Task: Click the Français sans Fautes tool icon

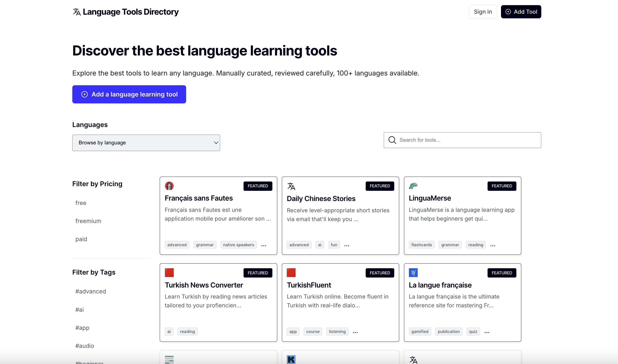Action: point(169,185)
